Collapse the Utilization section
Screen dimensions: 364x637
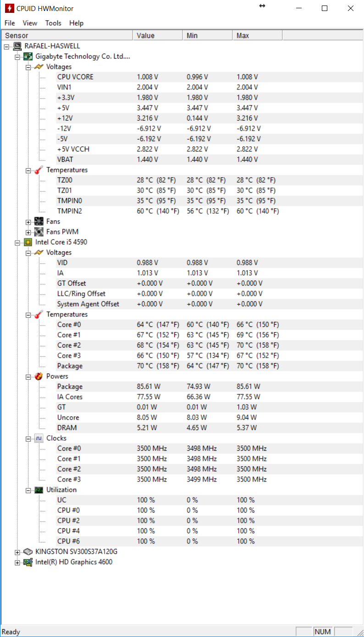(28, 490)
